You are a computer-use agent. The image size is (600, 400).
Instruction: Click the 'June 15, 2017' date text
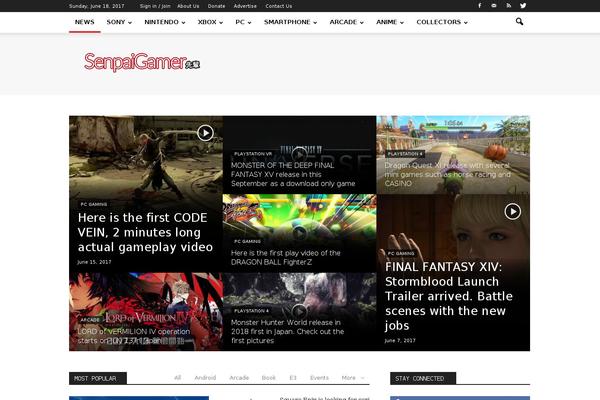(x=94, y=262)
